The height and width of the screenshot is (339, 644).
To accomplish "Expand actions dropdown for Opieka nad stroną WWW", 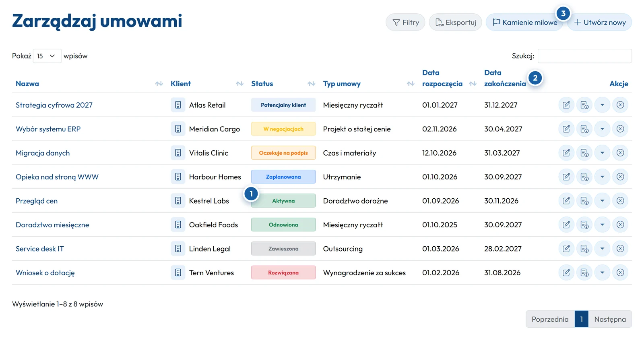I will pos(602,177).
